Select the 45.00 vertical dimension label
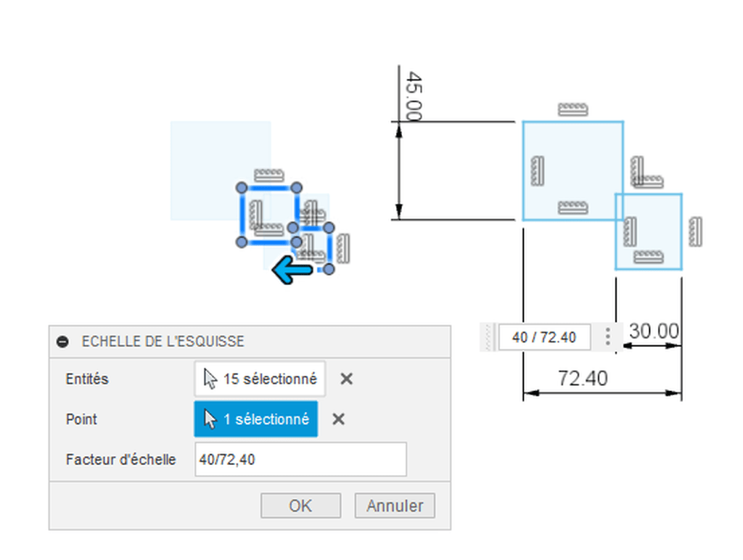This screenshot has height=560, width=743. [x=414, y=96]
